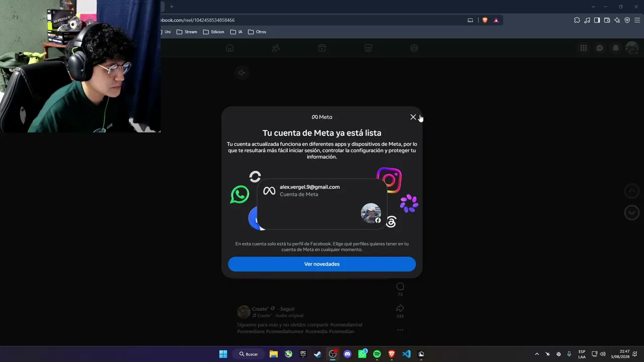Open the tab search dropdown arrow

[593, 7]
